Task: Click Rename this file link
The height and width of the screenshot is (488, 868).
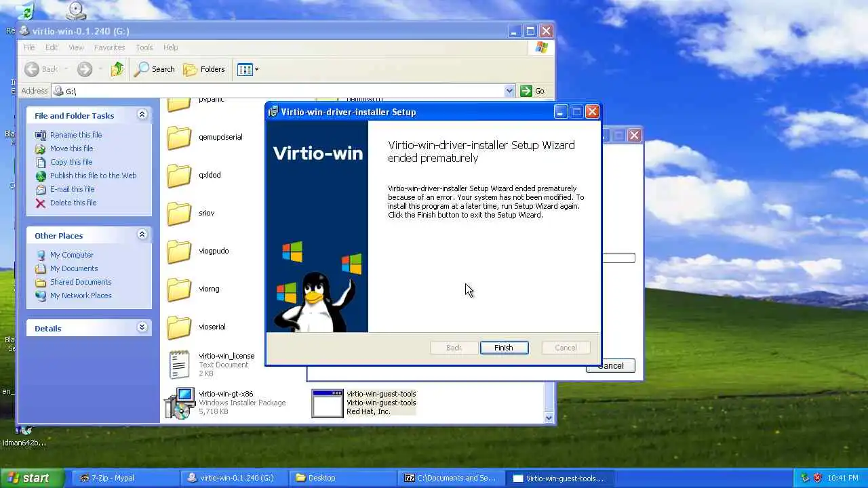Action: pos(76,135)
